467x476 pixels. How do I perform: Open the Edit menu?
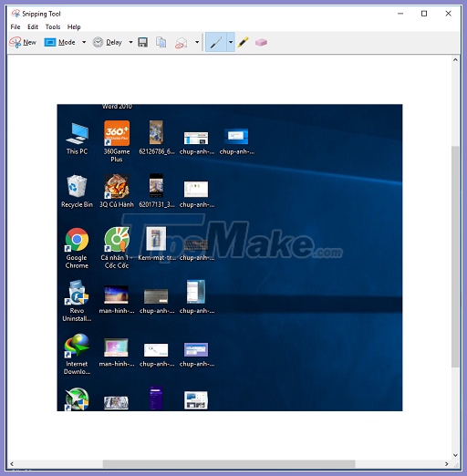click(x=33, y=26)
